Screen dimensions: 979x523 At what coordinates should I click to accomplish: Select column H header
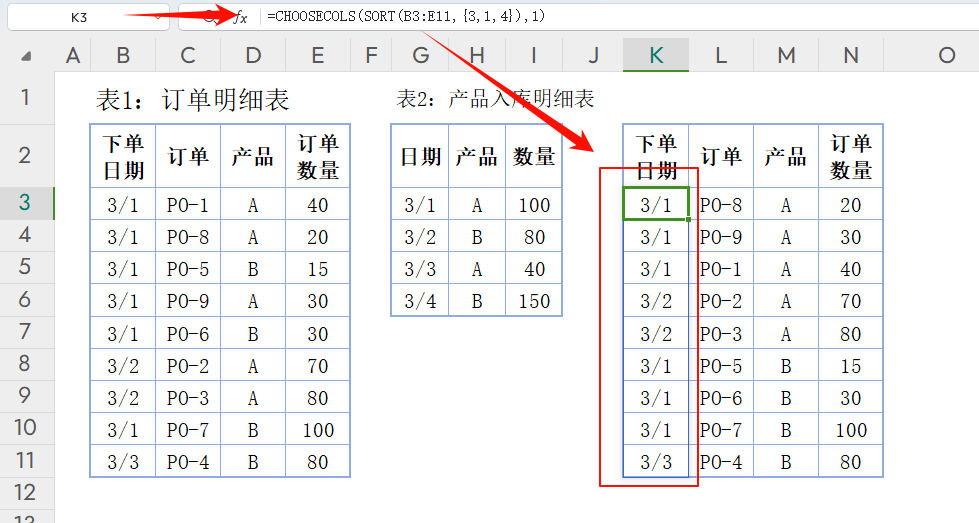[x=477, y=56]
